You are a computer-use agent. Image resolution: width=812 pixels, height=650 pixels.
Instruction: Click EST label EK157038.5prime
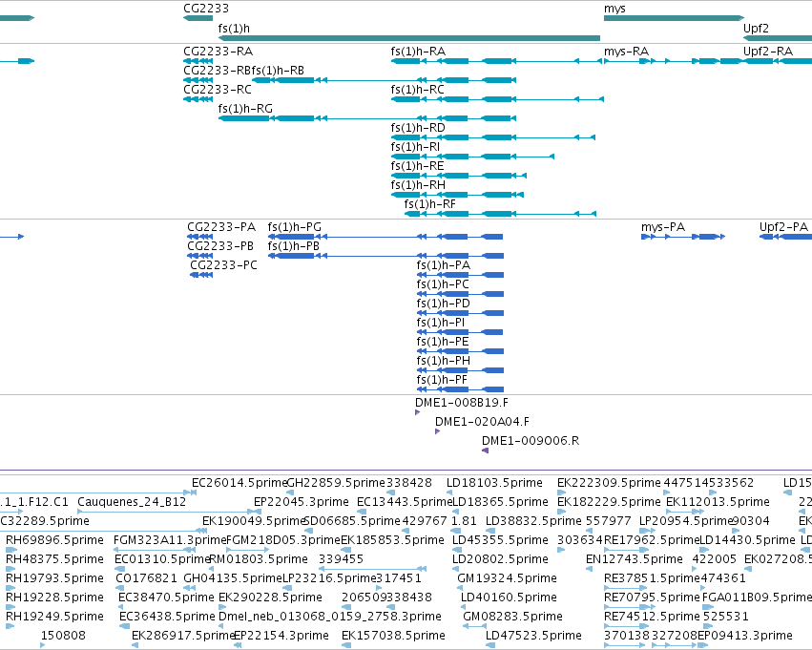[393, 636]
